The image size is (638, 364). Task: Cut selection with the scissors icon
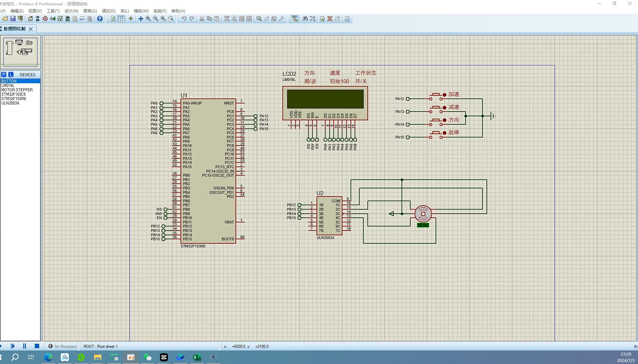click(202, 19)
